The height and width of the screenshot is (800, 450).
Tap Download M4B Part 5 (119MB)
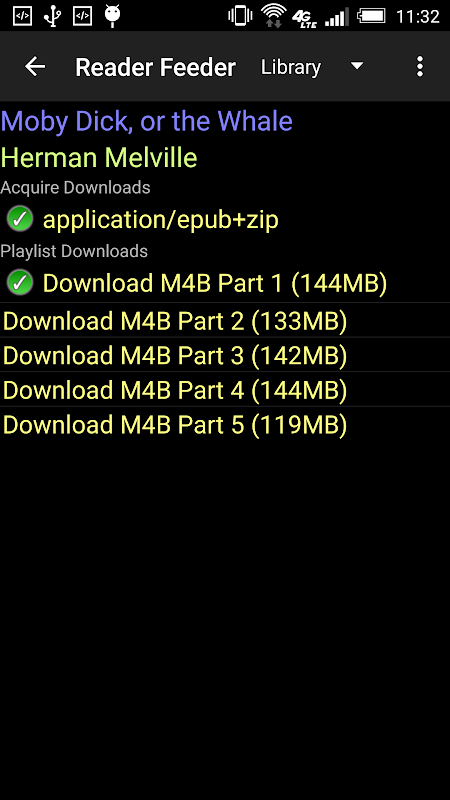coord(225,424)
